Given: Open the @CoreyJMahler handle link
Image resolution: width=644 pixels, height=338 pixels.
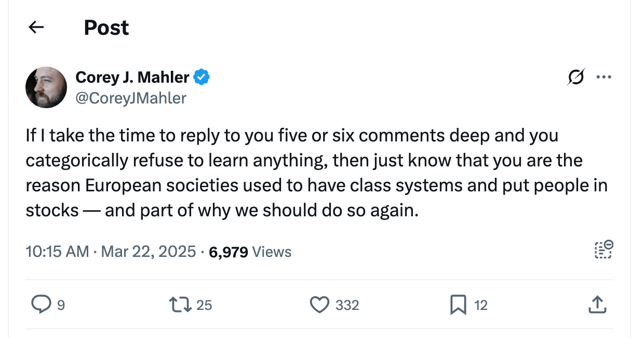Looking at the screenshot, I should [131, 98].
